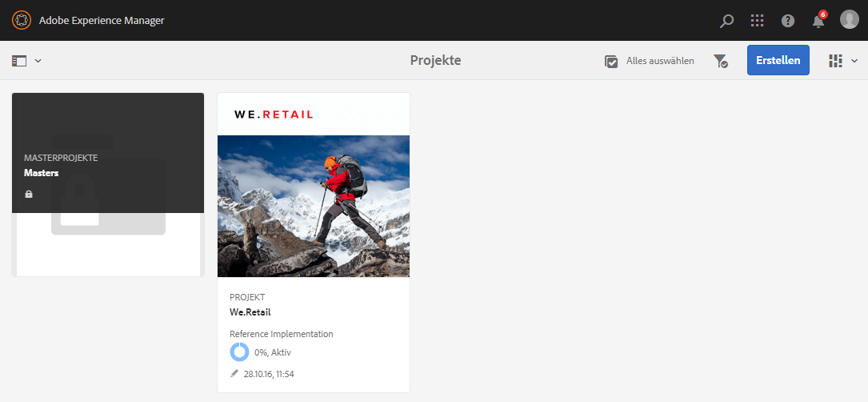Switch view with card view icon
The width and height of the screenshot is (868, 402).
pyautogui.click(x=835, y=61)
